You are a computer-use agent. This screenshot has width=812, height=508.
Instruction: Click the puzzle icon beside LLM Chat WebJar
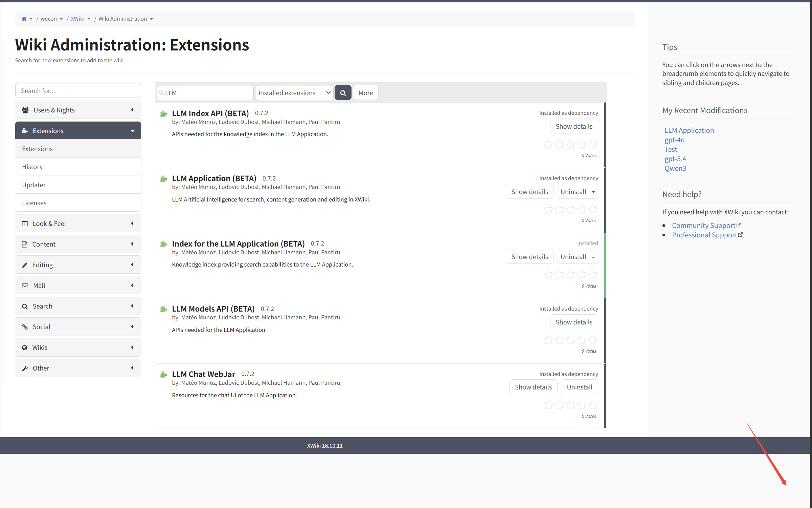[x=164, y=375]
